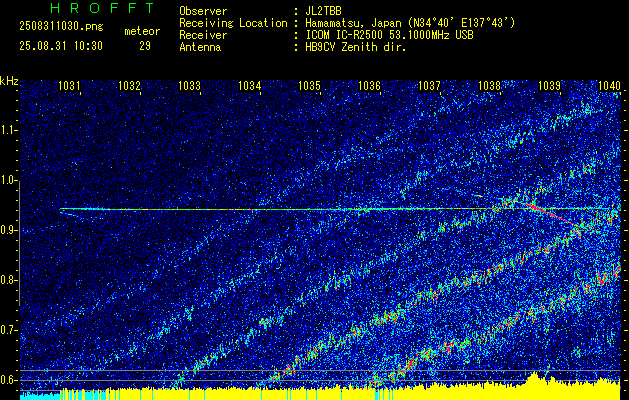Click the 1037 time axis label
629x400 pixels.
coord(429,85)
